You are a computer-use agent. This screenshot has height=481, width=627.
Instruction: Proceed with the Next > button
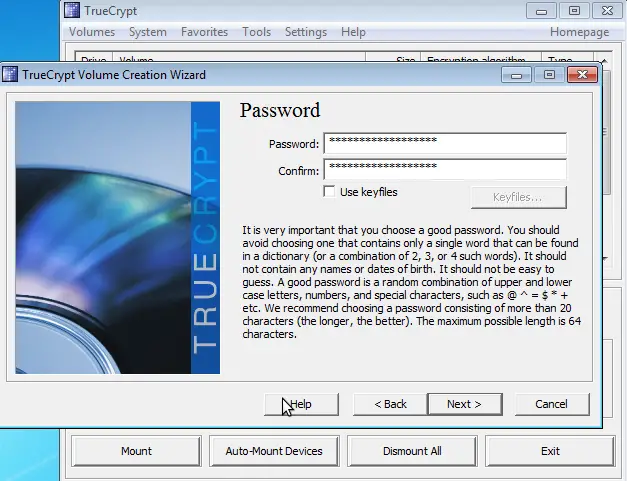coord(465,404)
